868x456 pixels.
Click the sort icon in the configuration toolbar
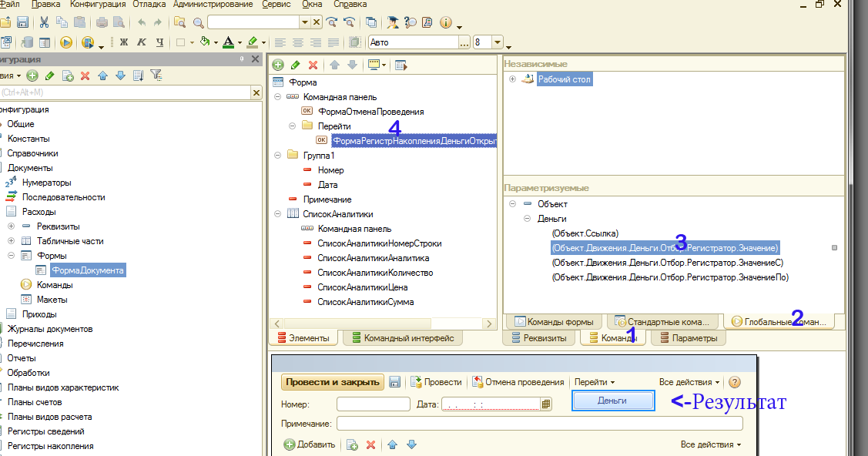point(139,75)
